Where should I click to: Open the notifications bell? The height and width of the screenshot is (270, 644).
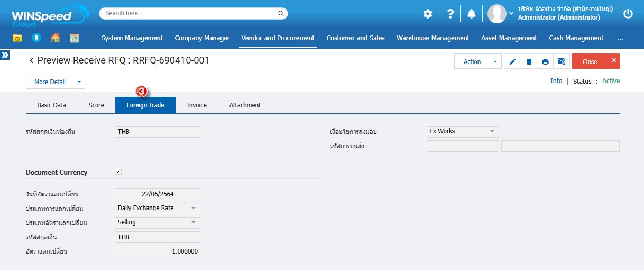471,14
